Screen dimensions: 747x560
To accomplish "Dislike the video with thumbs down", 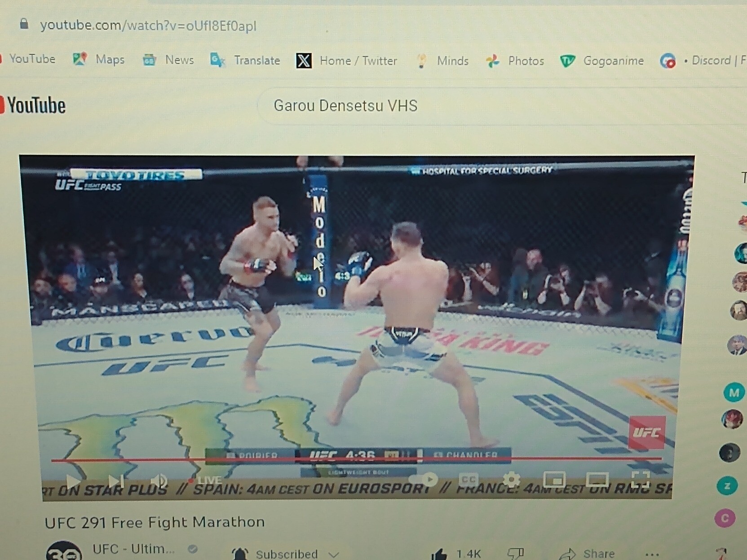I will [x=516, y=554].
